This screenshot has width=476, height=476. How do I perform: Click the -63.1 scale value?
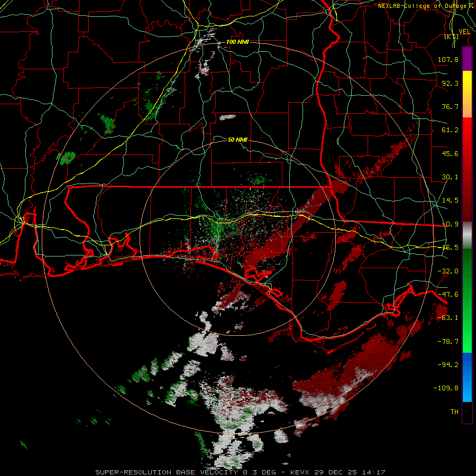pos(448,318)
